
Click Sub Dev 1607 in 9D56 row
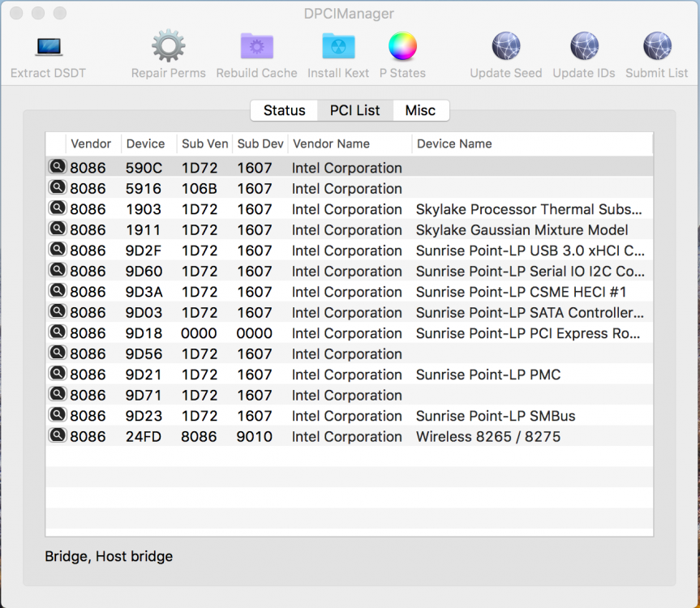255,353
